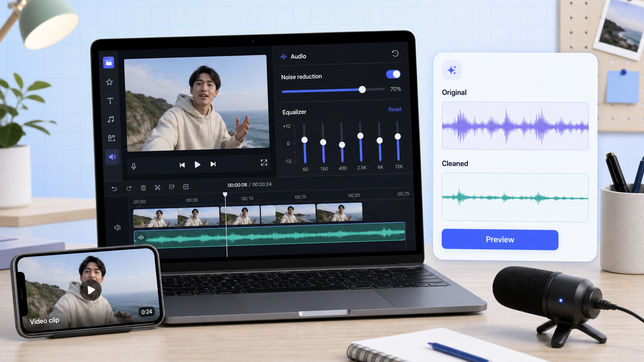This screenshot has height=362, width=644.
Task: Open the transitions icon below the music note
Action: 112,138
